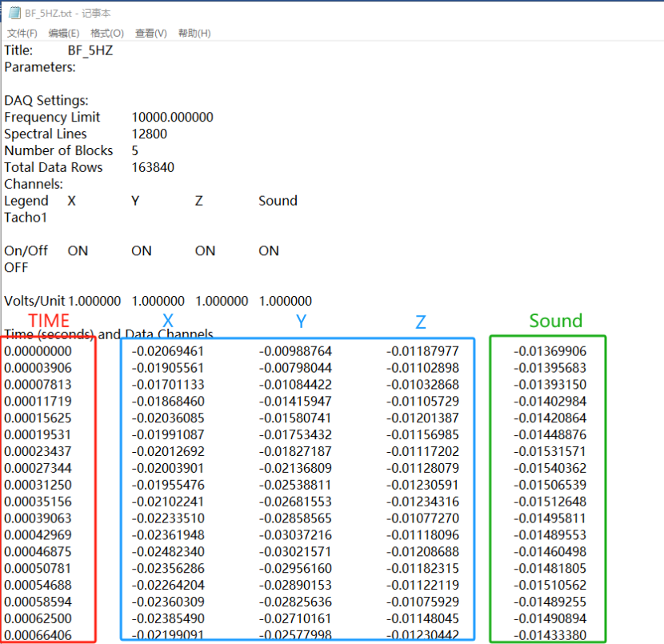Click the Spectral Lines value 12800
Image resolution: width=664 pixels, height=644 pixels.
point(149,134)
